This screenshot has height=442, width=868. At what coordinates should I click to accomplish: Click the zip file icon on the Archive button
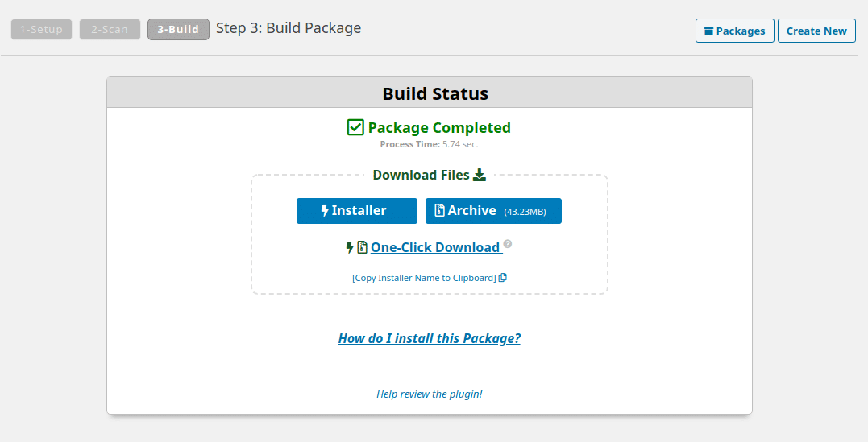(x=439, y=210)
